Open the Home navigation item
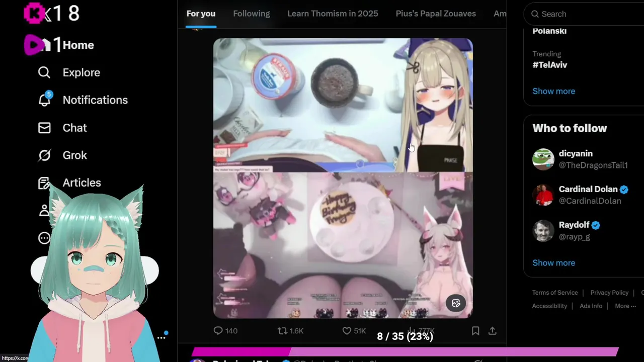This screenshot has height=362, width=644. click(78, 45)
